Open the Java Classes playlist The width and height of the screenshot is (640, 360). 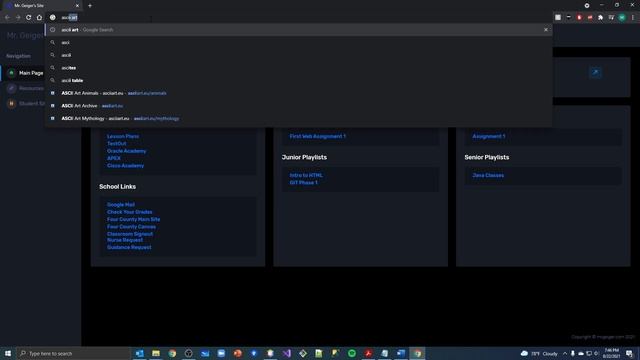tap(488, 176)
